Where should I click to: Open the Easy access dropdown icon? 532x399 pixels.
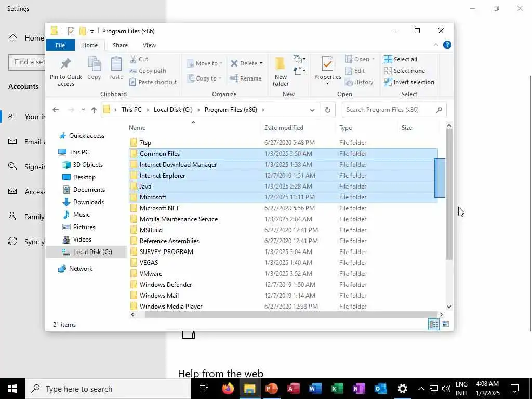click(299, 71)
